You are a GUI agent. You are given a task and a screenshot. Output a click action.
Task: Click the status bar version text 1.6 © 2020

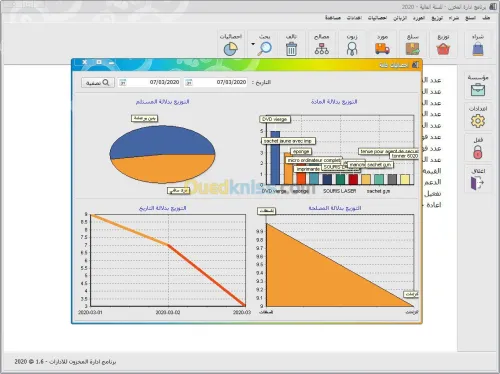[29, 362]
